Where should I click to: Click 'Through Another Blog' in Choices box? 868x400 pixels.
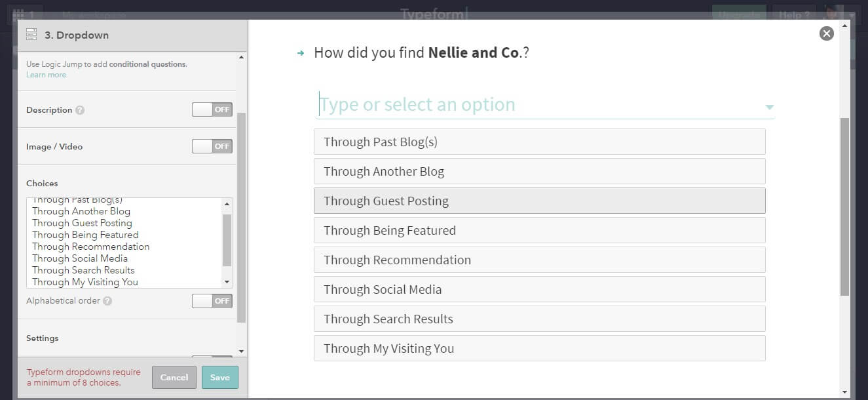(81, 211)
